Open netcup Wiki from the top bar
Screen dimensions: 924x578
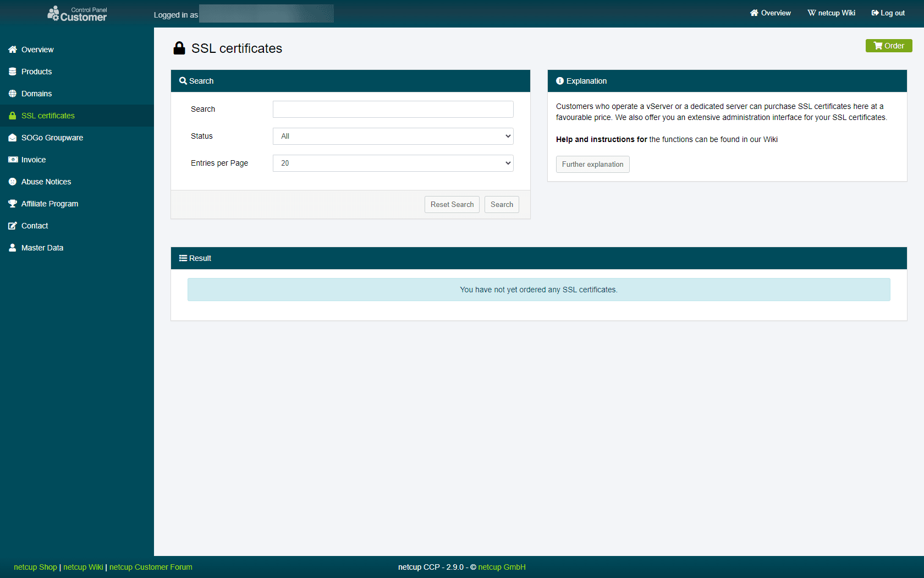(831, 13)
